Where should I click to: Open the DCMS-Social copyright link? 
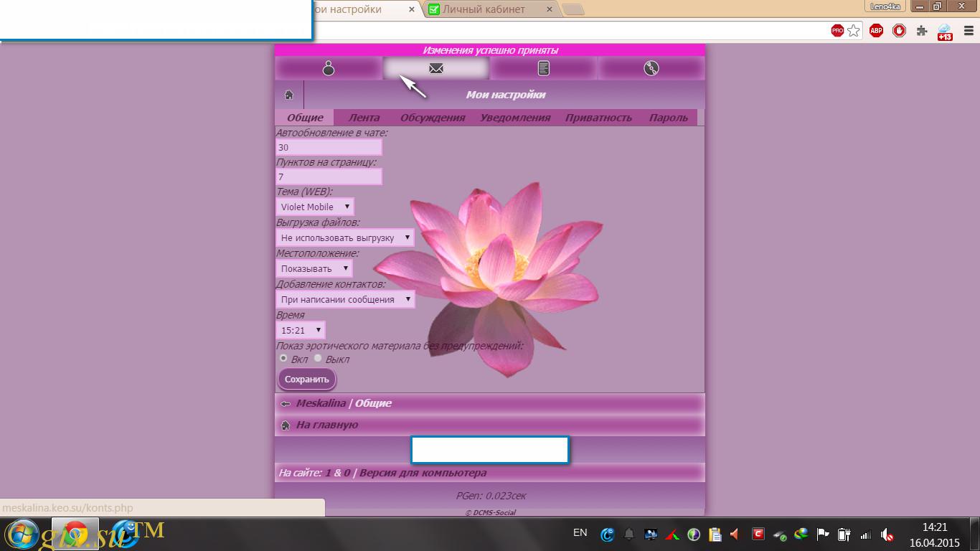coord(490,512)
